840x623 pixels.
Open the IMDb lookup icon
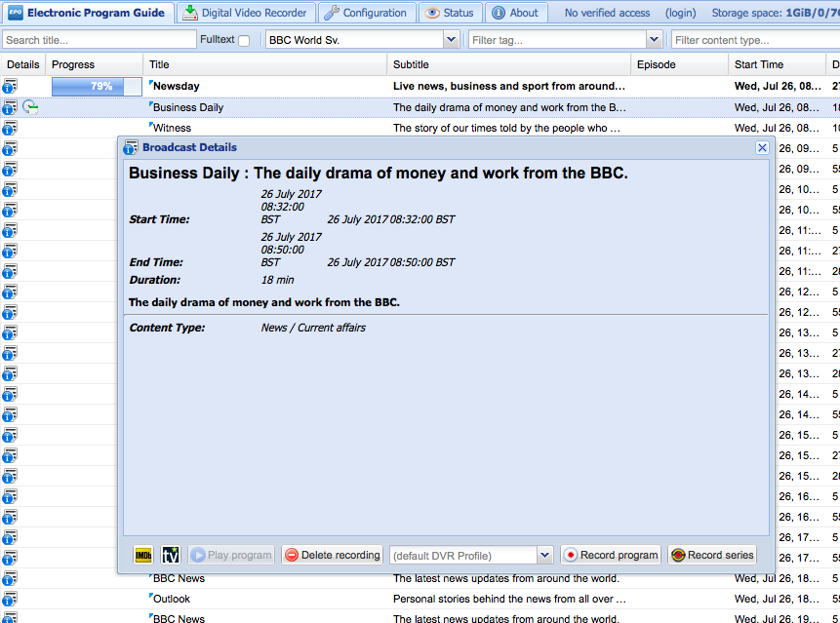pyautogui.click(x=143, y=555)
